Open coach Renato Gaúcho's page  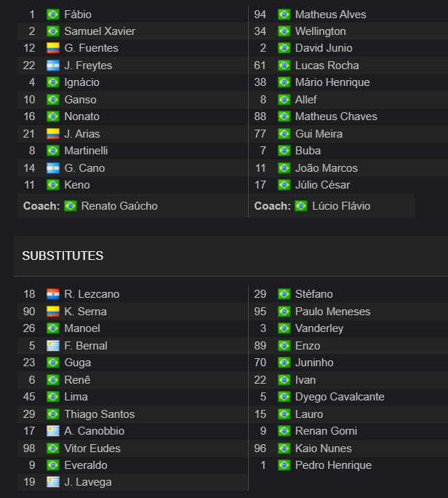click(119, 206)
